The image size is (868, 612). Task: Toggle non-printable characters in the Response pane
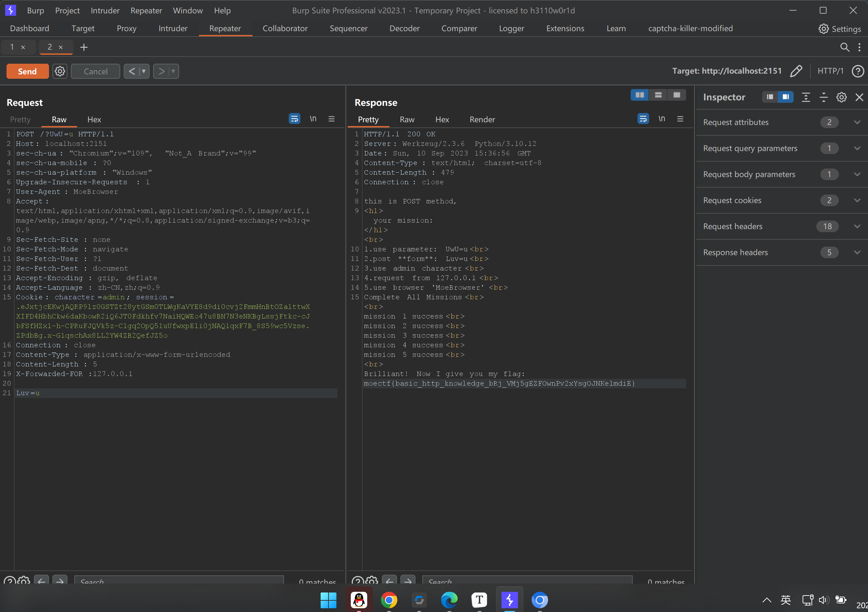[x=661, y=119]
